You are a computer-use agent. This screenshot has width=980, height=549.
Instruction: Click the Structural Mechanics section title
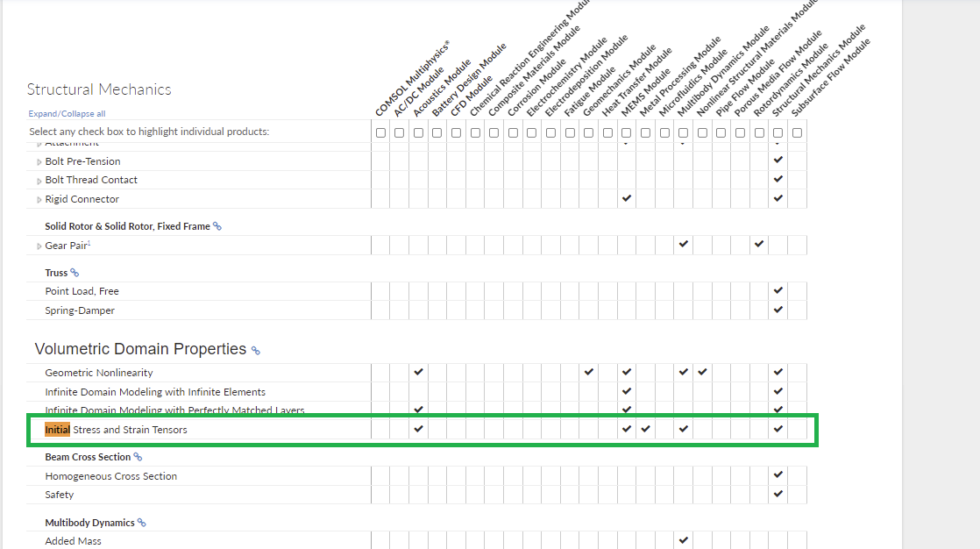(x=99, y=89)
